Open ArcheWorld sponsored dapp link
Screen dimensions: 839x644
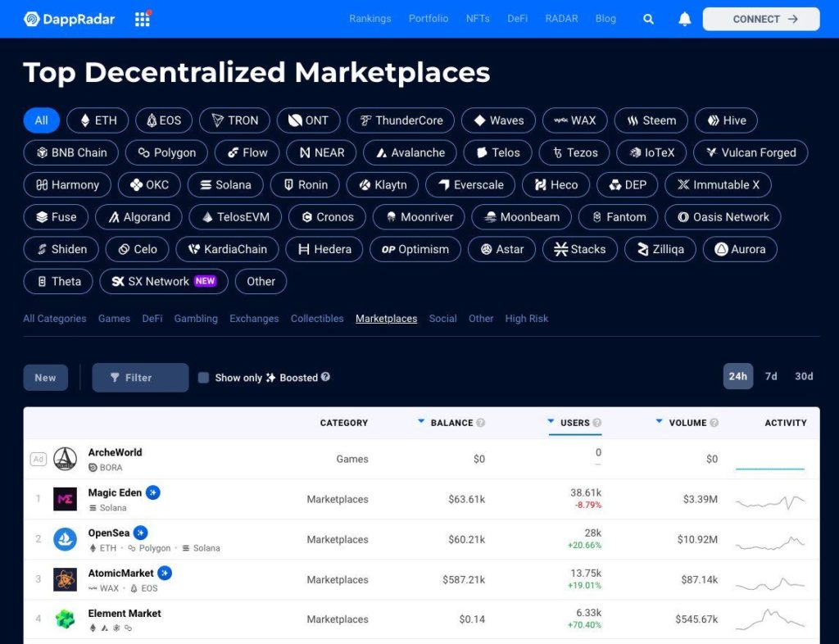[x=115, y=452]
